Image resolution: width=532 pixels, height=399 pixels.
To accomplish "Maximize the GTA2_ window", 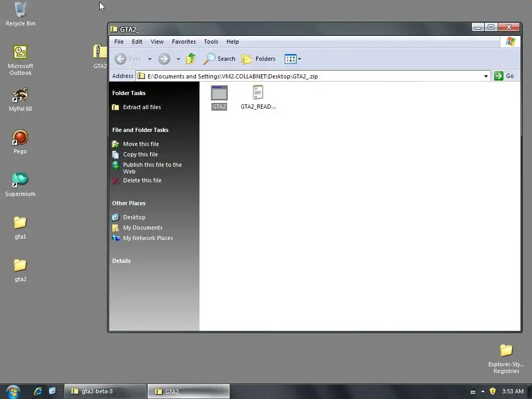I will [x=490, y=27].
